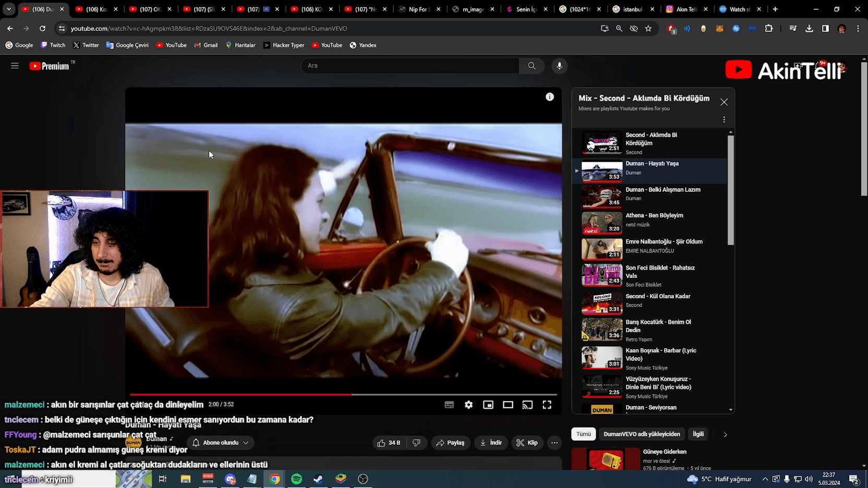View site information icon in address bar

point(62,29)
